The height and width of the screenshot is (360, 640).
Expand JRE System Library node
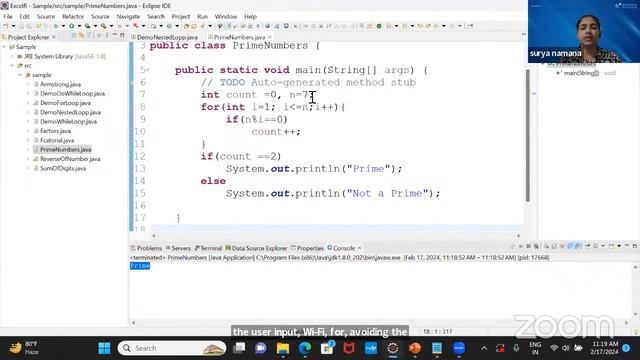[12, 56]
